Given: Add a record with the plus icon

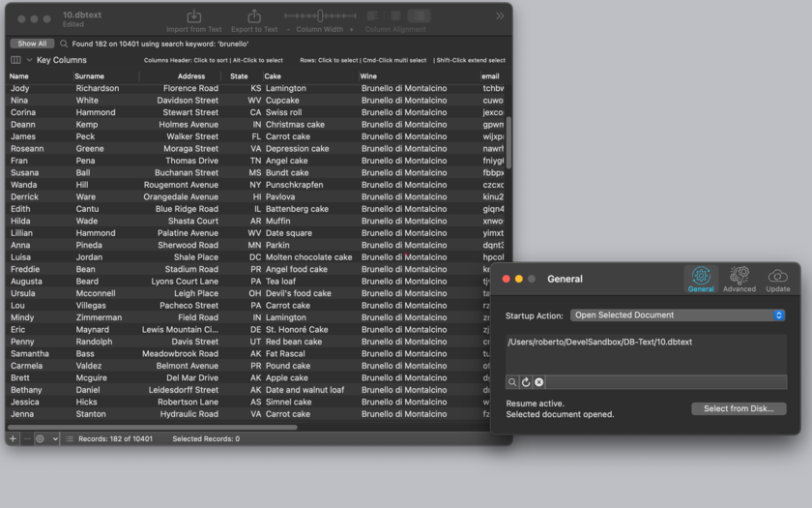Looking at the screenshot, I should (13, 438).
